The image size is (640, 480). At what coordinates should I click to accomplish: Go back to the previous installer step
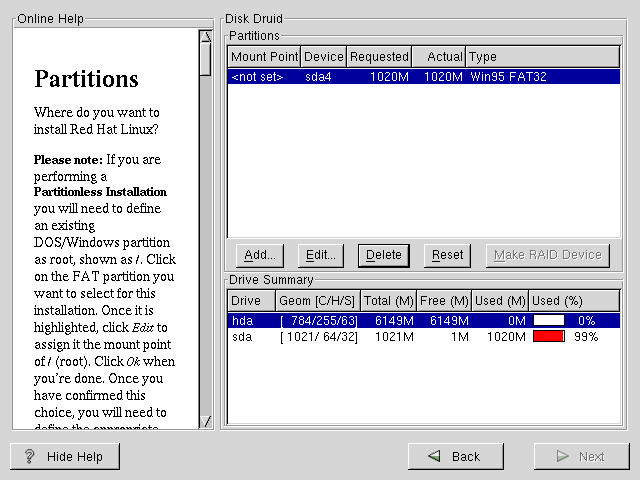tap(455, 456)
